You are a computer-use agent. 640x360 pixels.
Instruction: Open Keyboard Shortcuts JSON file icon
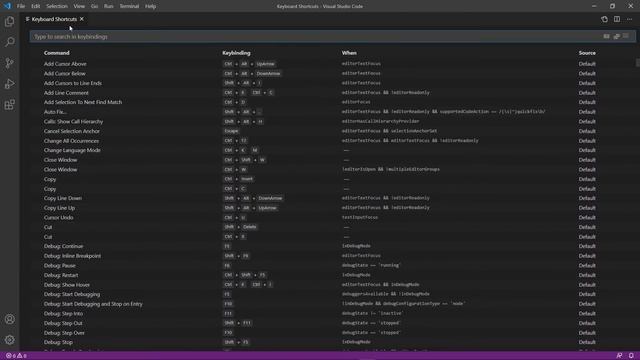click(x=604, y=19)
